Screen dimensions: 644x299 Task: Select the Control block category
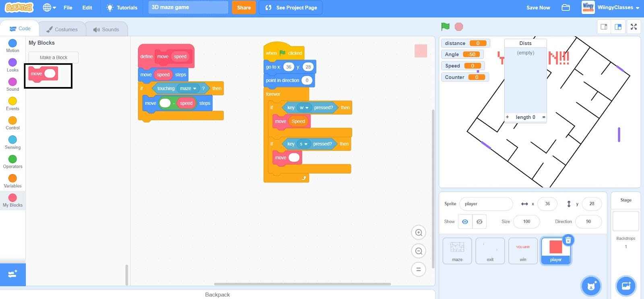tap(12, 123)
